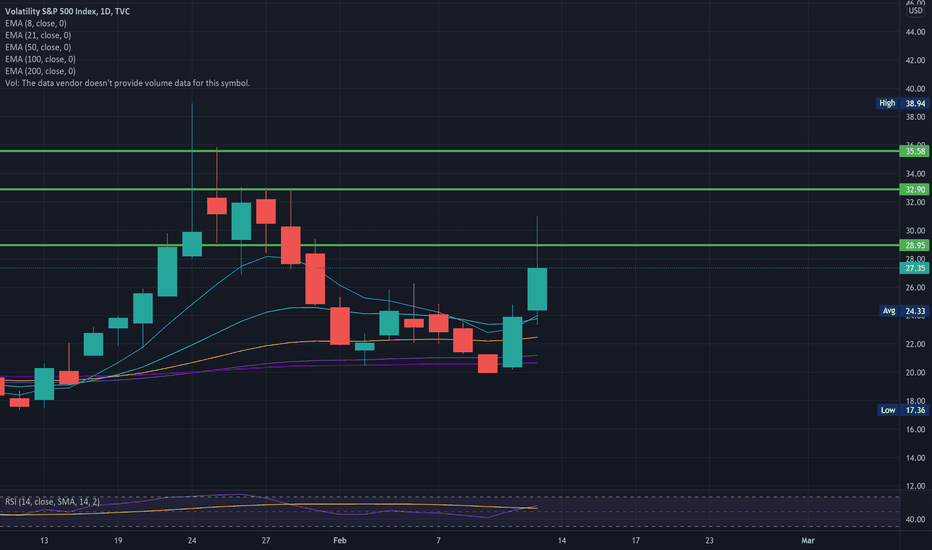
Task: Select the EMA (200, close, 0) legend
Action: [x=40, y=71]
